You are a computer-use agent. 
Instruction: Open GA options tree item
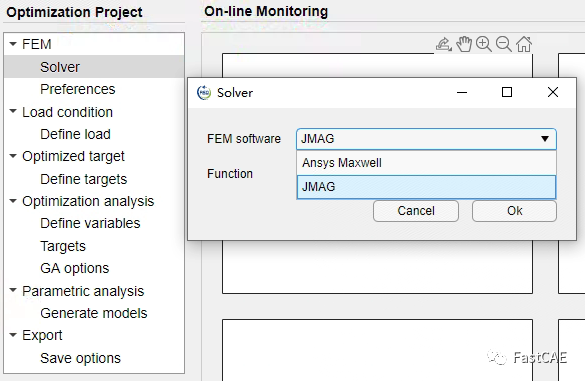(x=75, y=268)
